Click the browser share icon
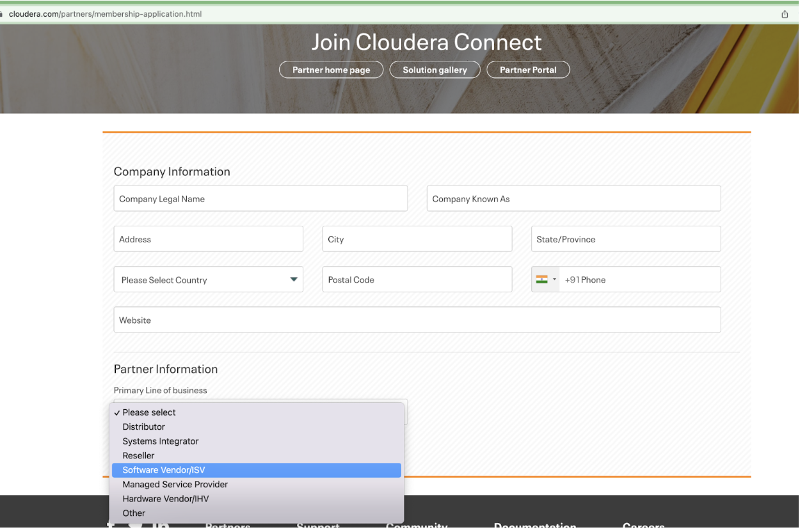 click(785, 14)
